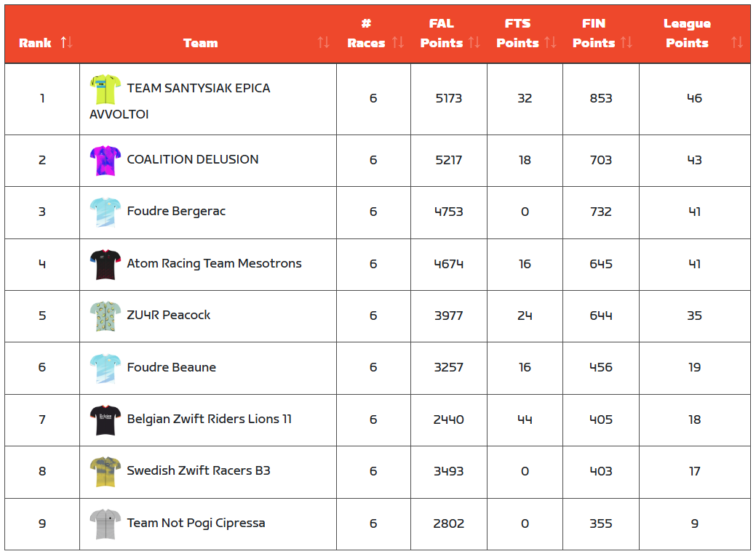Viewport: 756px width, 554px height.
Task: Sort by Team column arrows
Action: pos(324,43)
